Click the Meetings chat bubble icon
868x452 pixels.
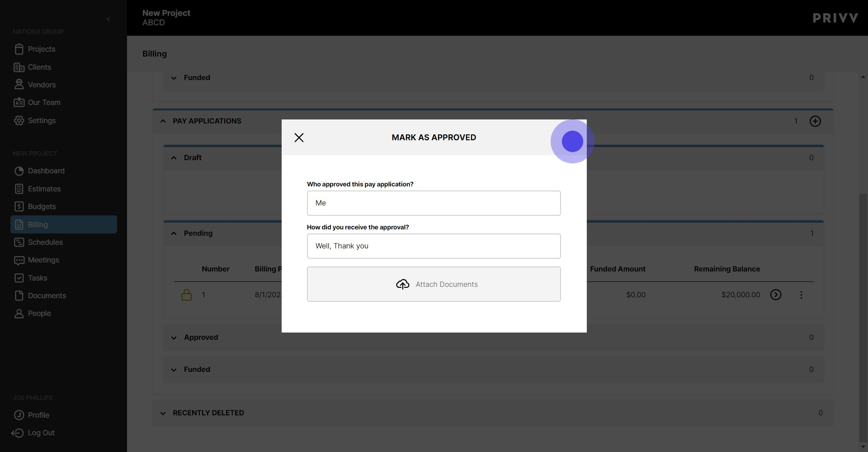19,260
